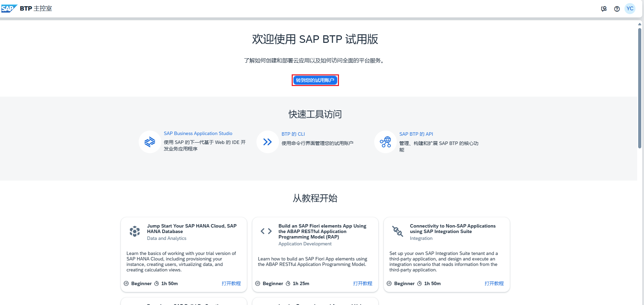Click the BTP CLI double-arrow icon

[x=267, y=142]
